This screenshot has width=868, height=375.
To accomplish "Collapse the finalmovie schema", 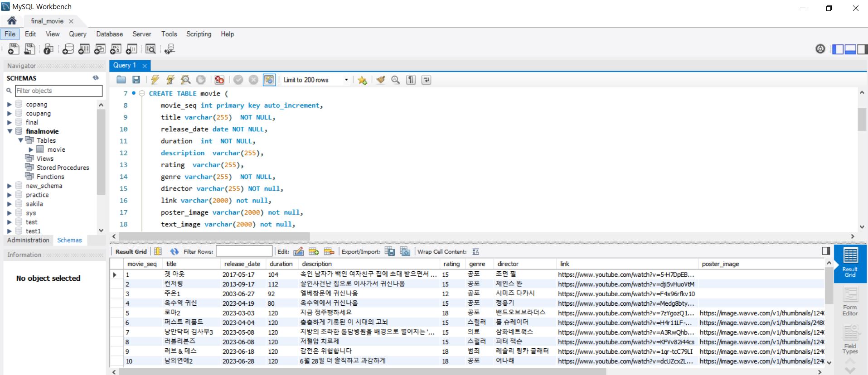I will point(9,131).
